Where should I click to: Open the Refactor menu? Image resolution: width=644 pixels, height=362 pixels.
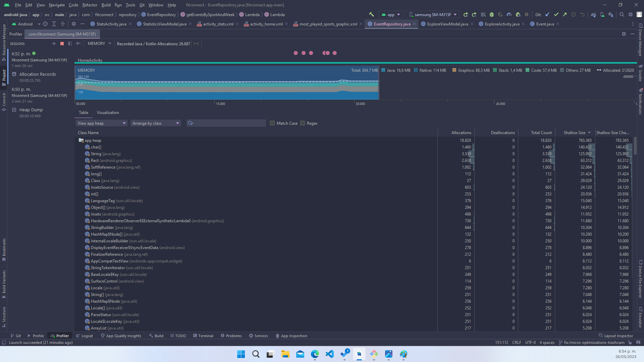pyautogui.click(x=90, y=5)
